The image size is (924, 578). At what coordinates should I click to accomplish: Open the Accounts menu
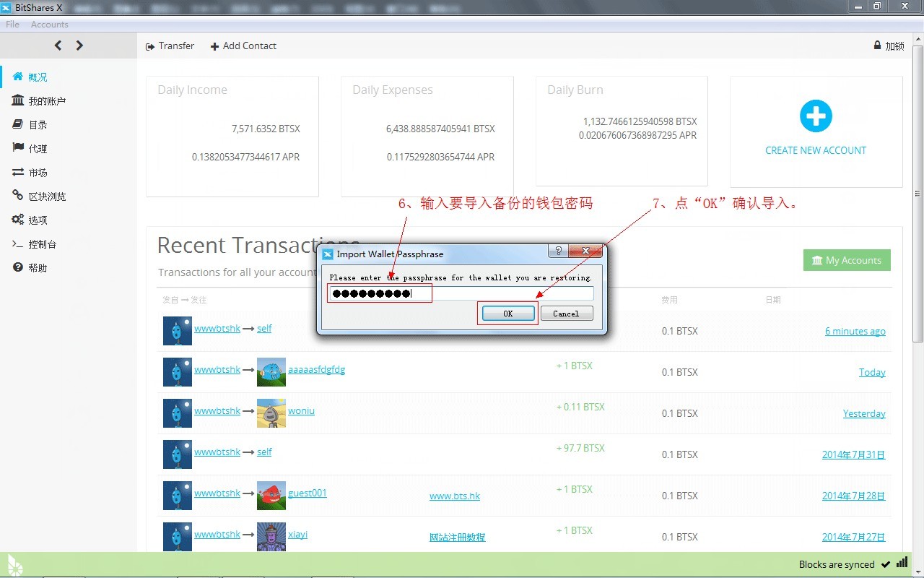click(49, 25)
